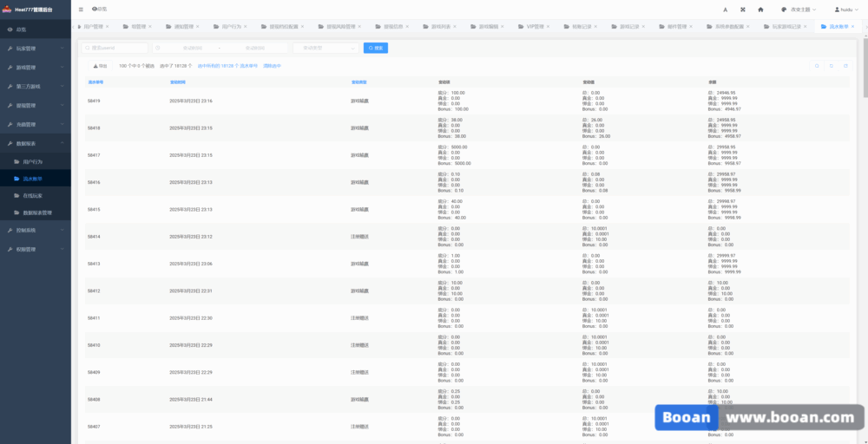Click the fullscreen toggle icon in header
The width and height of the screenshot is (868, 444).
tap(742, 9)
